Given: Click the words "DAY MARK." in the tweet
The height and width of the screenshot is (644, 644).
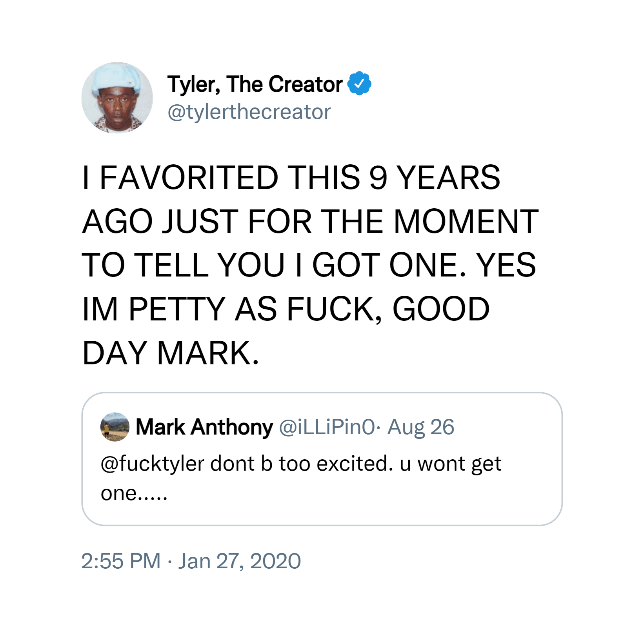Looking at the screenshot, I should [171, 353].
